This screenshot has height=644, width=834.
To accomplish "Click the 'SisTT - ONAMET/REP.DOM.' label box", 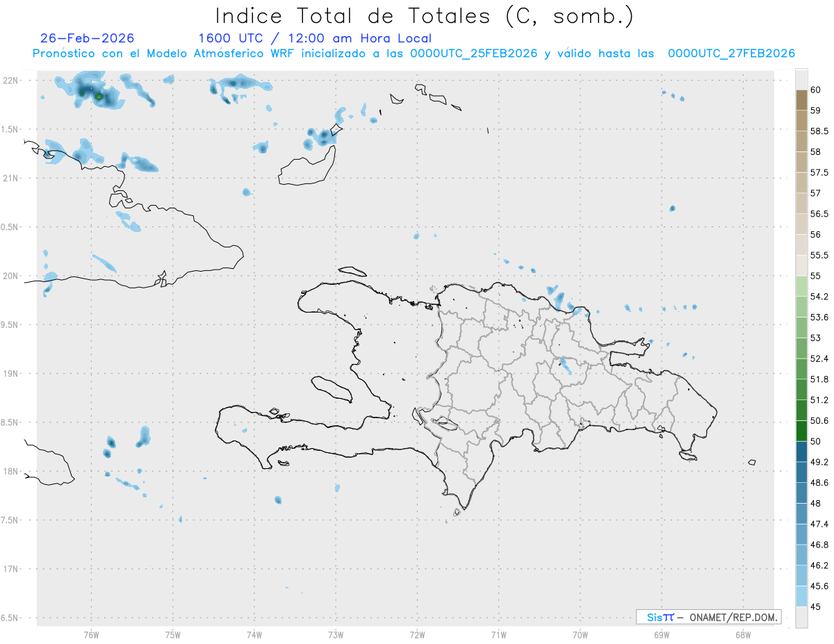I will (x=708, y=617).
